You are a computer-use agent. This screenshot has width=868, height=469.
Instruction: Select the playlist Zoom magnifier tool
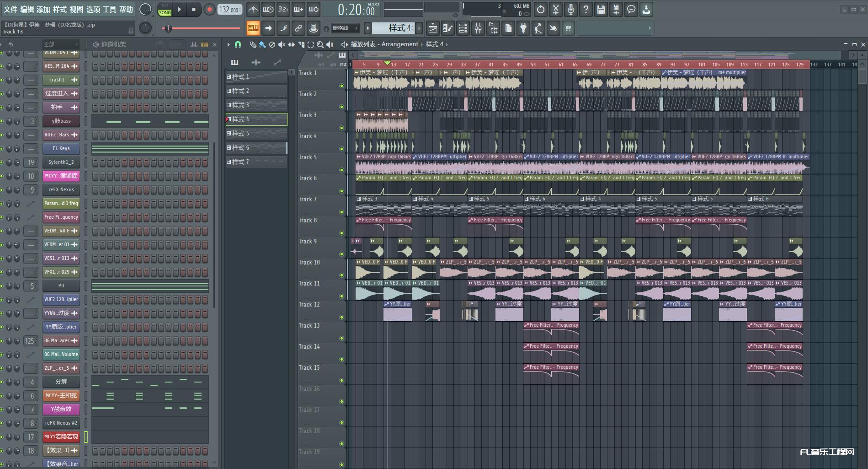coord(320,44)
